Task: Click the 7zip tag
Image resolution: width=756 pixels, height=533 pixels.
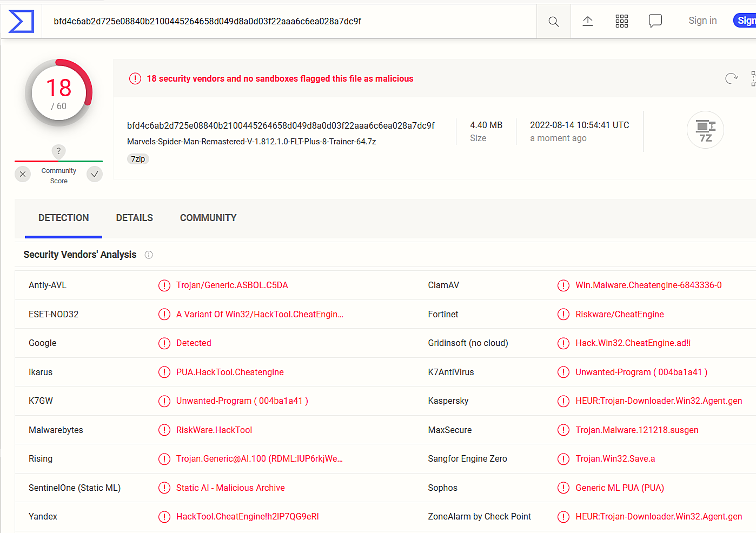Action: click(138, 159)
